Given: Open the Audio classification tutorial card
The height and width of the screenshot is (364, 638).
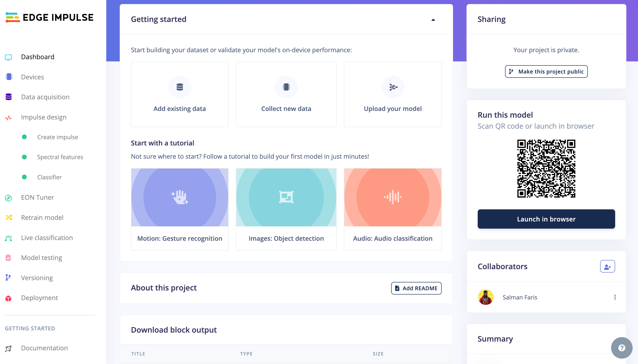Looking at the screenshot, I should (x=393, y=209).
